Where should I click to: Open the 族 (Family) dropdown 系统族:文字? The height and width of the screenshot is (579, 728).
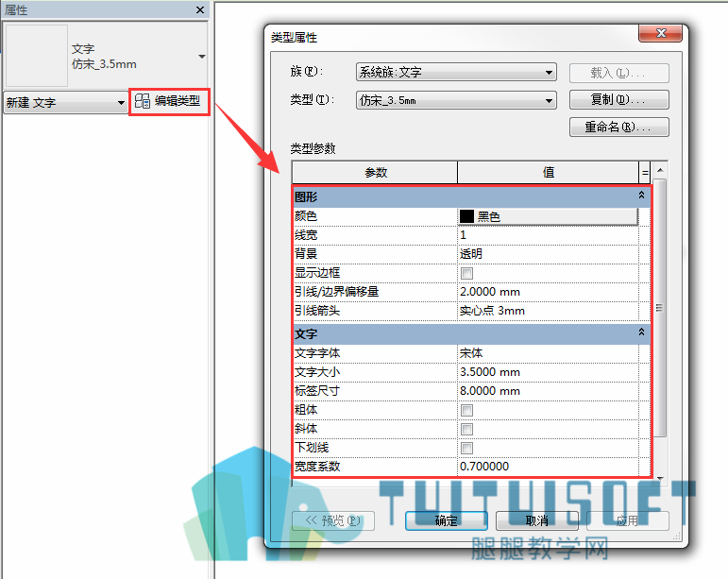[456, 72]
